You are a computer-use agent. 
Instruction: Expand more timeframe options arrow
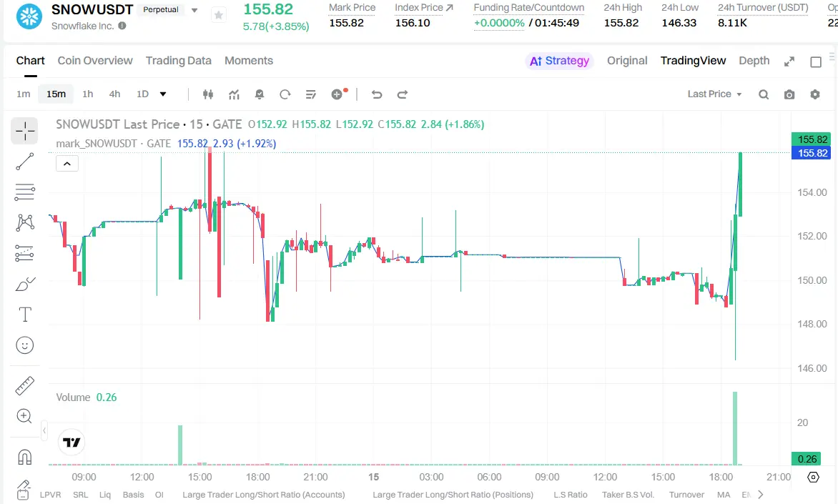click(x=163, y=94)
